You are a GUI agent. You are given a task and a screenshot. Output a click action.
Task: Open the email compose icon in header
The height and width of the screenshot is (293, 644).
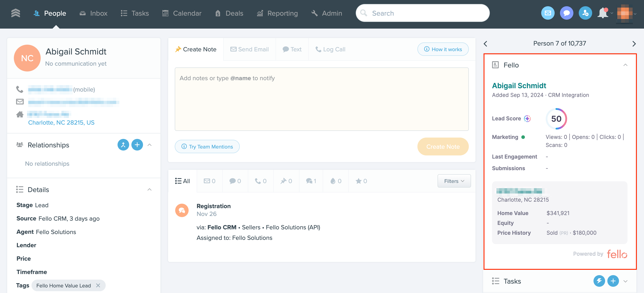point(547,13)
